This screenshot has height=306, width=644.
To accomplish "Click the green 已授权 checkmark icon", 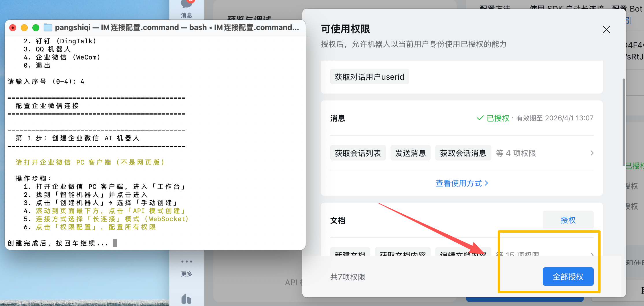I will click(x=480, y=118).
